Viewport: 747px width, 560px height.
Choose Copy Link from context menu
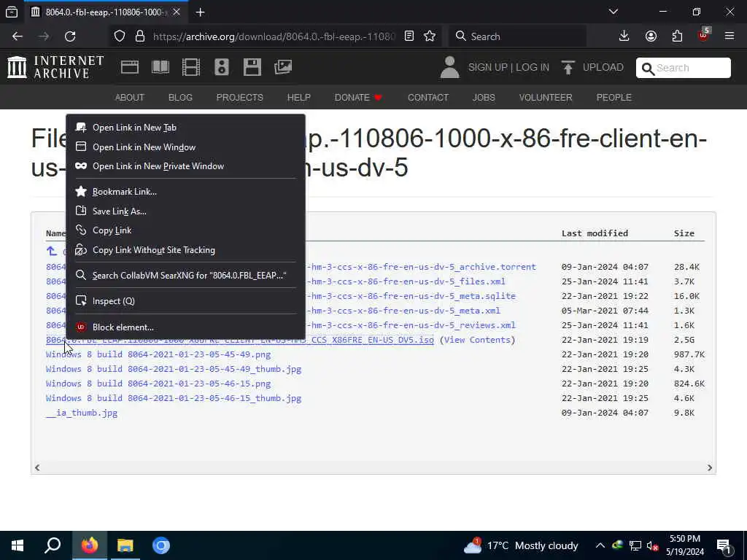point(185,230)
